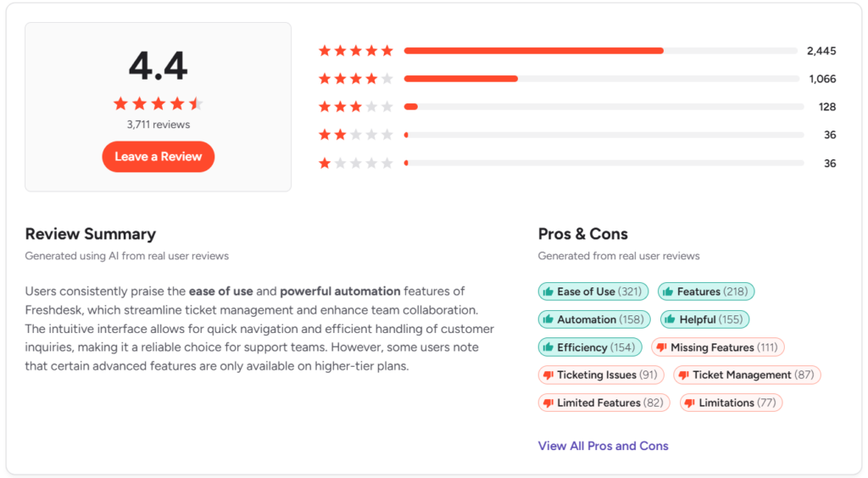Image resolution: width=868 pixels, height=478 pixels.
Task: Click the 2,445 five-star review count
Action: (821, 51)
